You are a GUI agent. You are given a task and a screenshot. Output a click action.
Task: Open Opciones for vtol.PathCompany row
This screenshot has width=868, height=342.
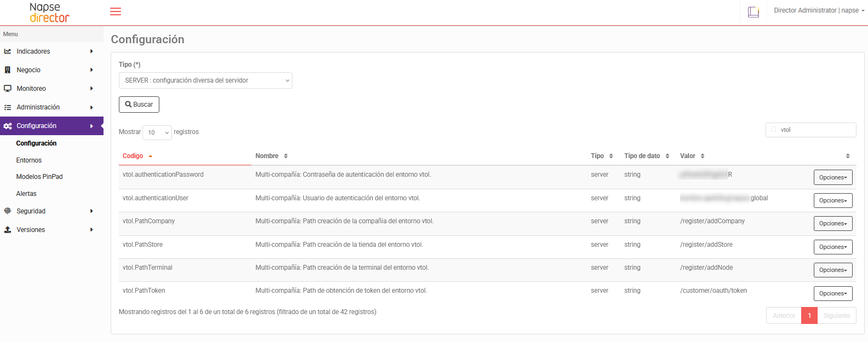(832, 224)
